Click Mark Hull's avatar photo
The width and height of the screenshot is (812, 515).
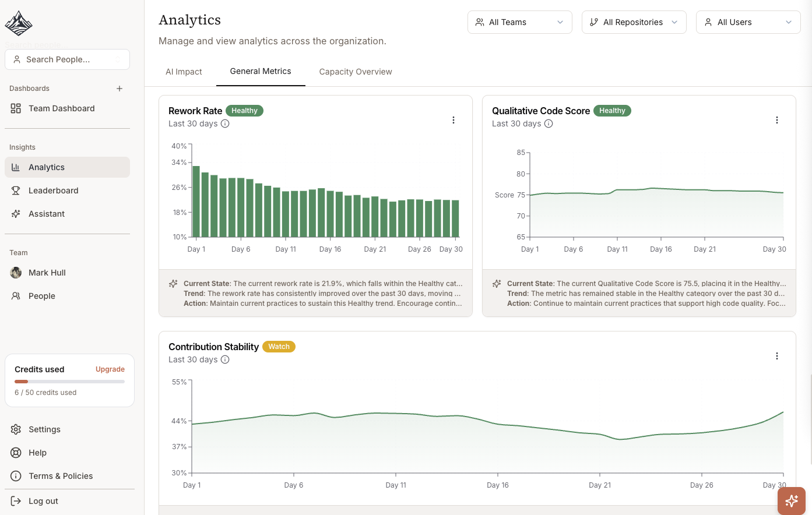(x=16, y=273)
